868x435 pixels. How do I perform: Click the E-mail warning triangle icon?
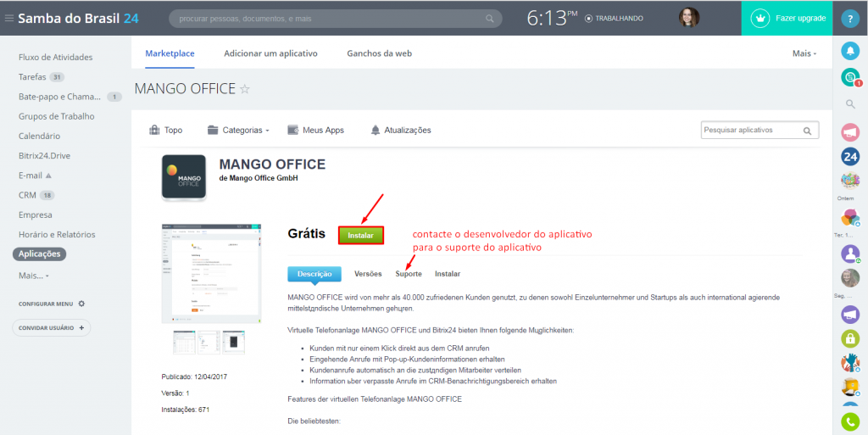point(48,176)
